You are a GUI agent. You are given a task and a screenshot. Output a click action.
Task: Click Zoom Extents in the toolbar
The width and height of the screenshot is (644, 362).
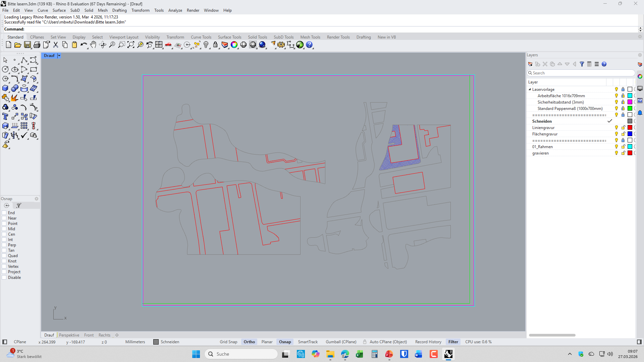131,45
